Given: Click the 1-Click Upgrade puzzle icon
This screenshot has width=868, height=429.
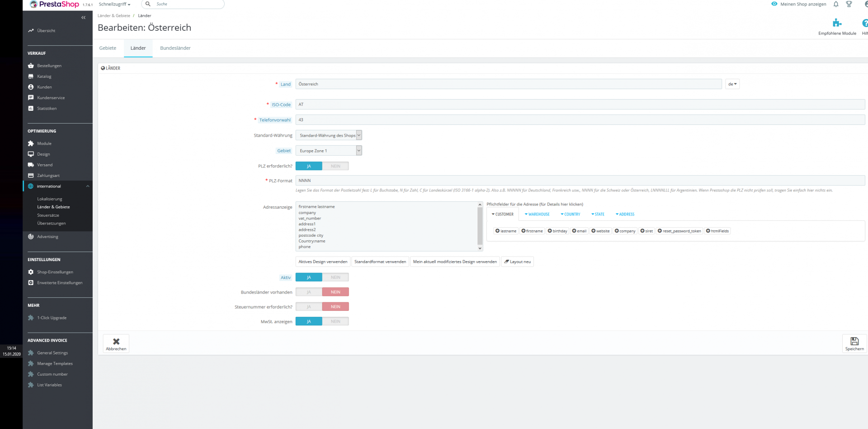Looking at the screenshot, I should [31, 318].
